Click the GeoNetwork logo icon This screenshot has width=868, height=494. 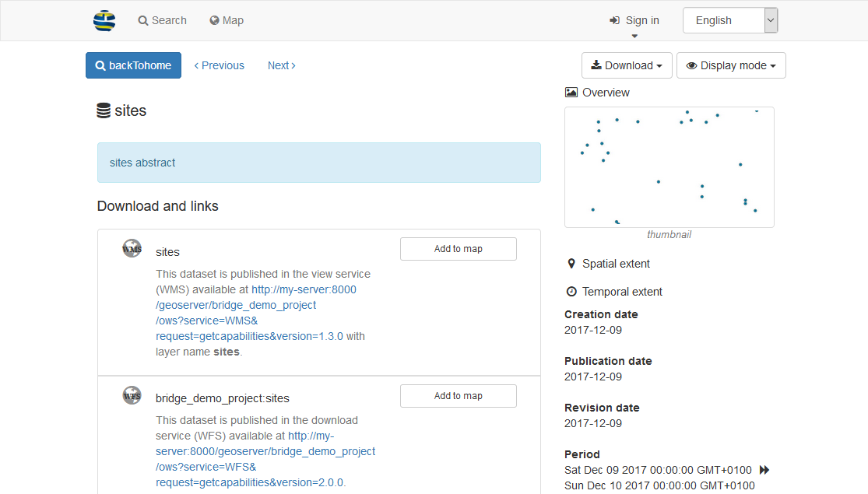pos(105,20)
